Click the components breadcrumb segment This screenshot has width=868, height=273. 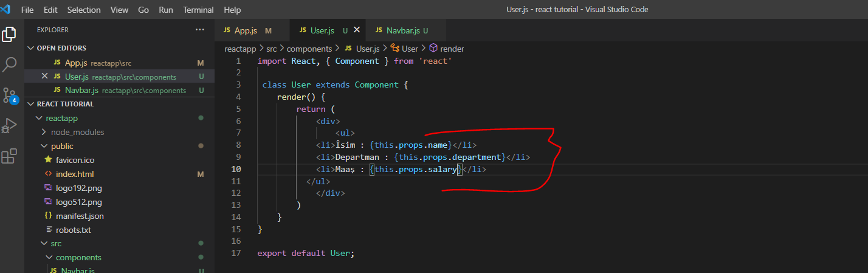click(309, 49)
